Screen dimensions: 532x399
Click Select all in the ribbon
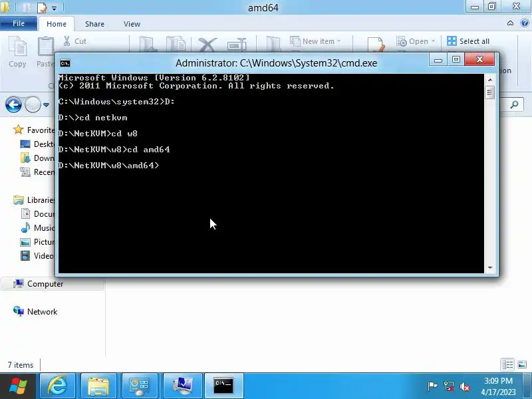click(468, 41)
